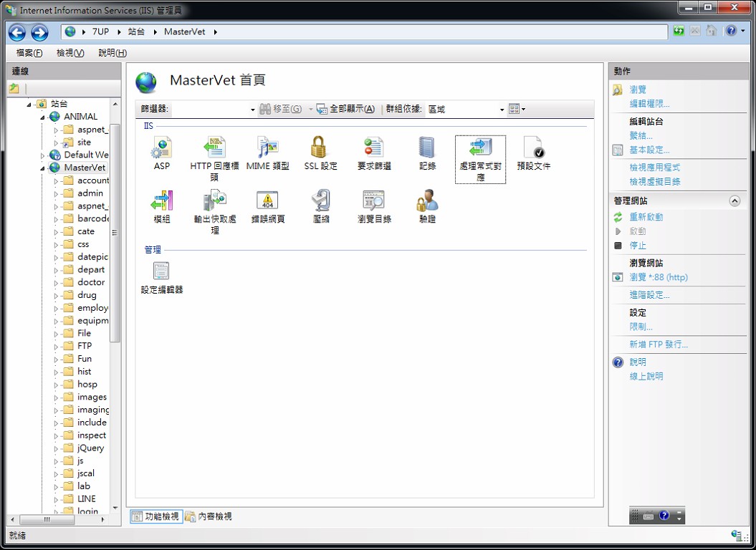
Task: Expand the doctor folder node
Action: click(56, 283)
